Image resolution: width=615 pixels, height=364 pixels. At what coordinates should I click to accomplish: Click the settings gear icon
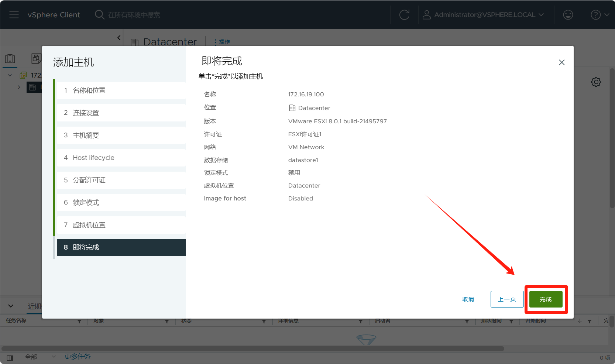596,82
